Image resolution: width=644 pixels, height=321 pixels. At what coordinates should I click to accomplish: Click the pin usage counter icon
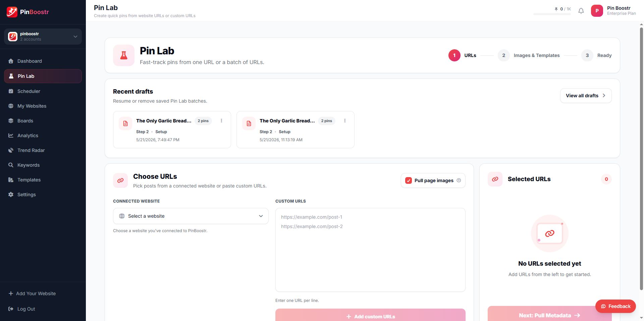(x=556, y=9)
